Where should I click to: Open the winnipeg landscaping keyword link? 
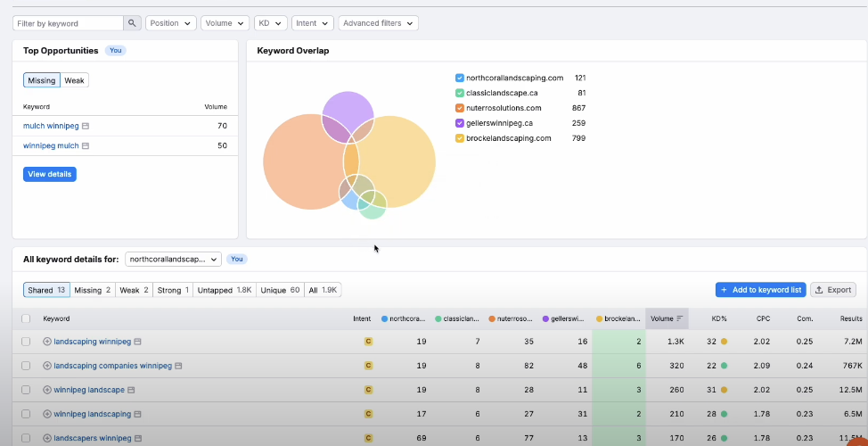click(93, 415)
